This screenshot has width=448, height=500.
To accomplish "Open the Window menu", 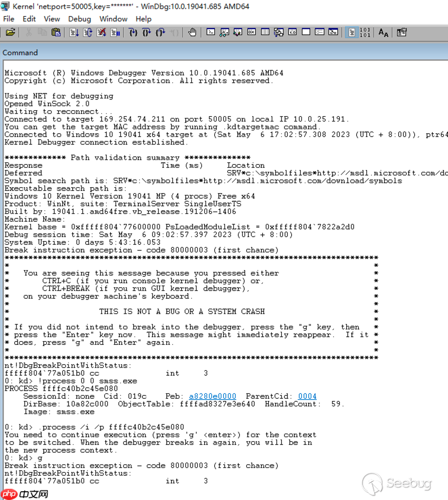I will click(x=113, y=19).
